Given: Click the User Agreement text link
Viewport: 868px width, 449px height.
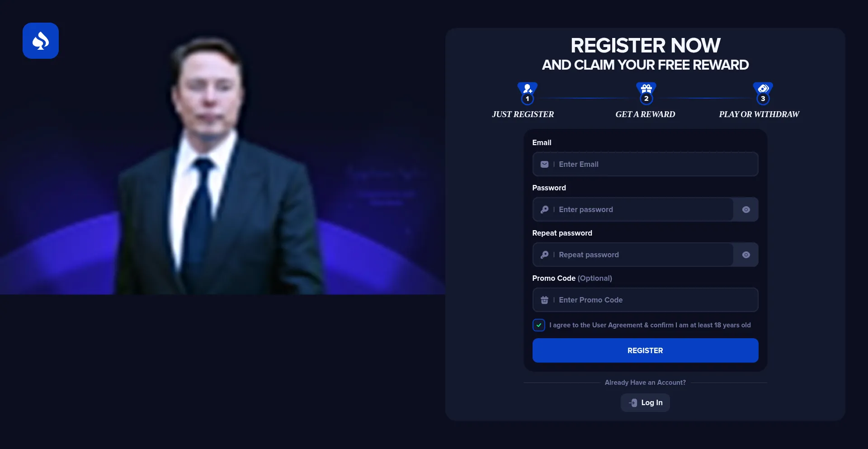Looking at the screenshot, I should [x=617, y=325].
